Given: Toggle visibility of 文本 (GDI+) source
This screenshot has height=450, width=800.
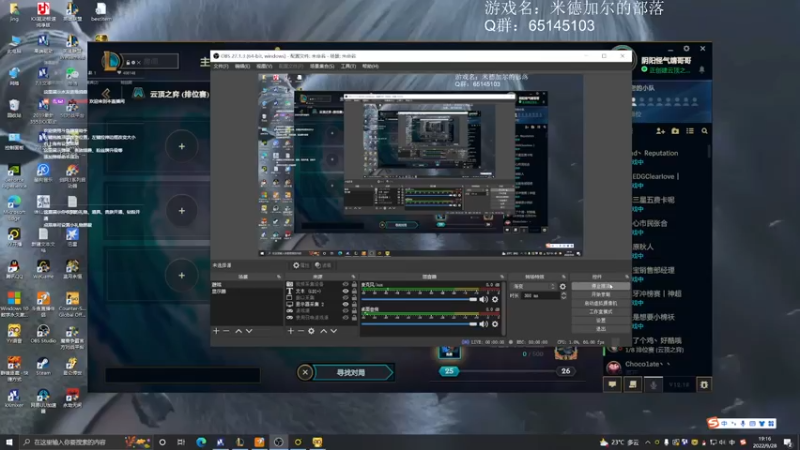Looking at the screenshot, I should click(x=345, y=291).
